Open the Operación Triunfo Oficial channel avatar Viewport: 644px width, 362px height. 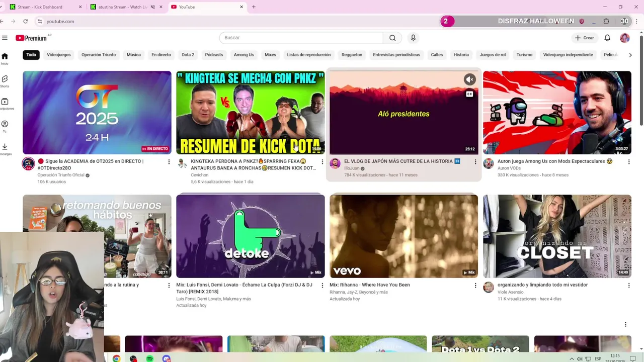(28, 164)
